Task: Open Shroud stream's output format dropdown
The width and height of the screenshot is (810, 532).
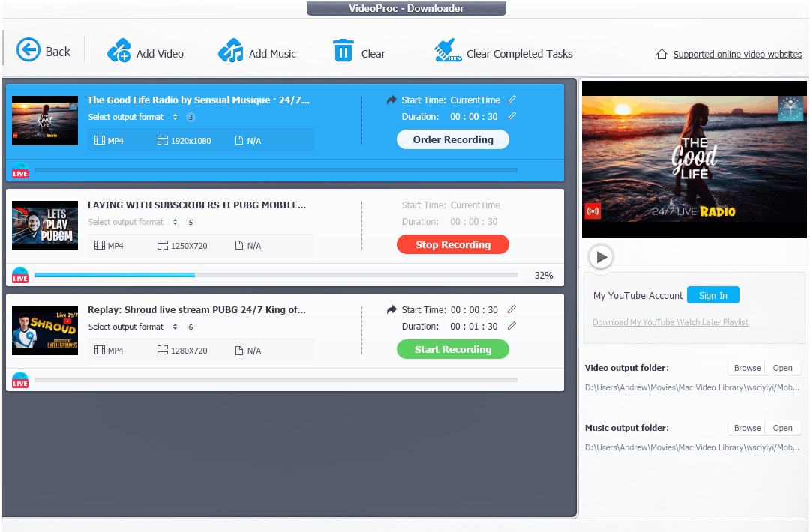Action: [175, 327]
